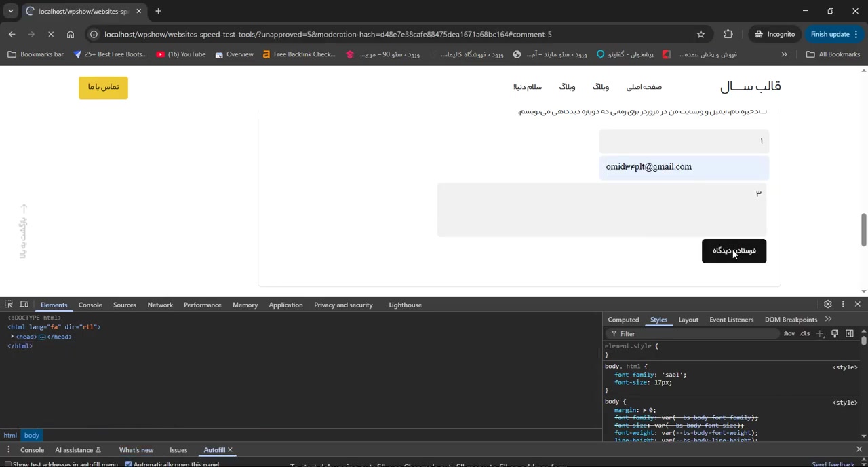Click the new style rule plus icon
Screen dimensions: 868x467
pyautogui.click(x=820, y=334)
